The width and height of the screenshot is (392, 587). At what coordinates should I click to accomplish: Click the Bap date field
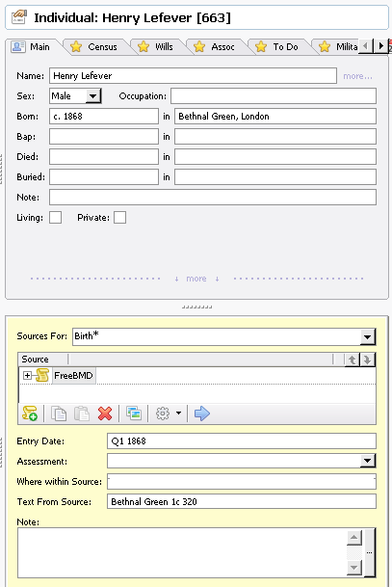[104, 137]
